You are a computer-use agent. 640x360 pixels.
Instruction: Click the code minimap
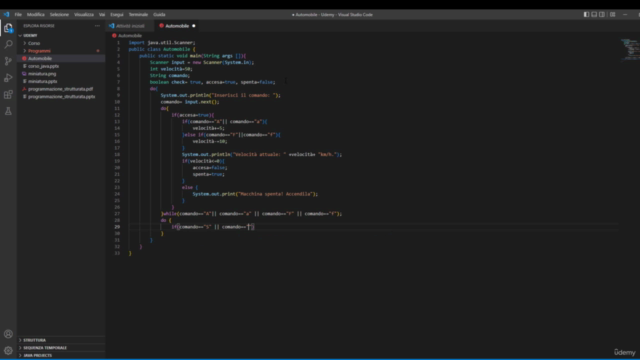(629, 49)
